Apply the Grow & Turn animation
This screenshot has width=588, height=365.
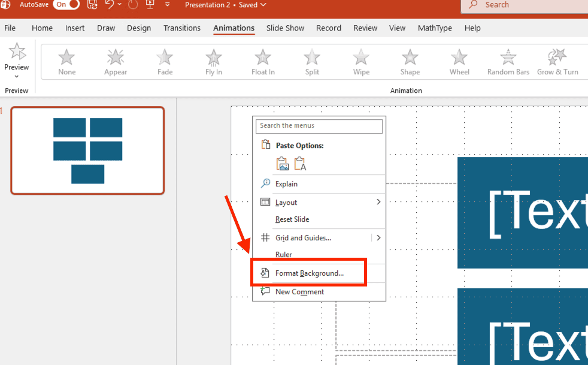[557, 62]
